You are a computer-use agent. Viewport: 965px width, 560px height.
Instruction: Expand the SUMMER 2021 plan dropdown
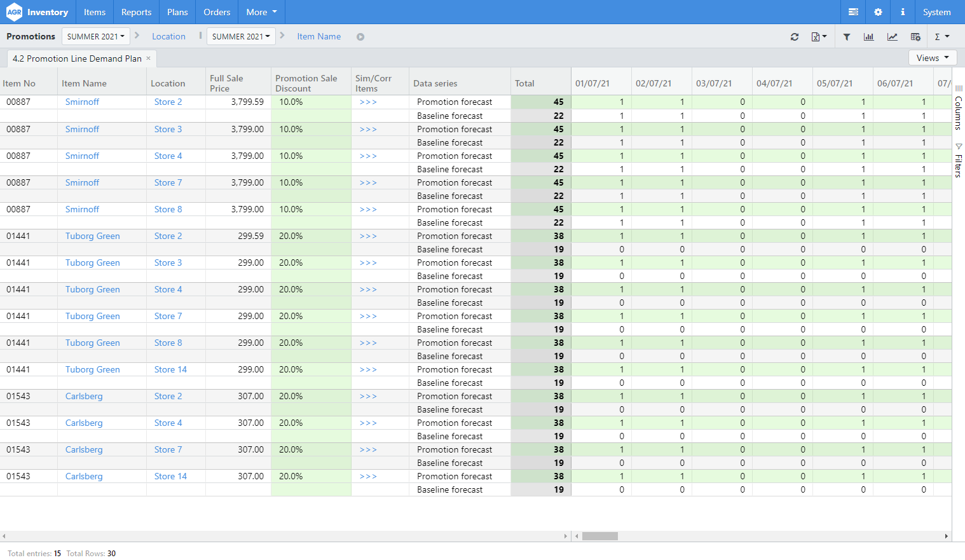(x=95, y=36)
